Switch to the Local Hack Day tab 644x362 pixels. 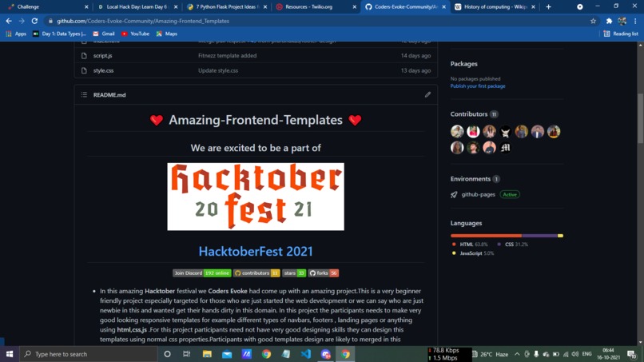(x=137, y=6)
